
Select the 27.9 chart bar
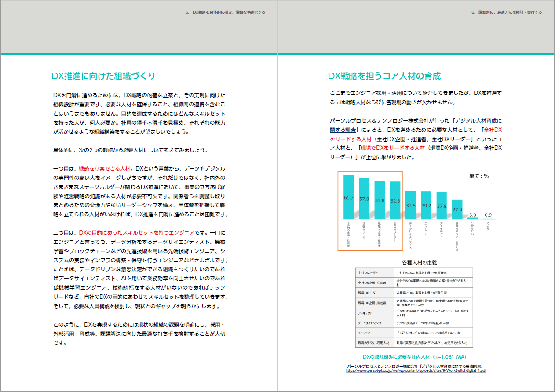[457, 210]
